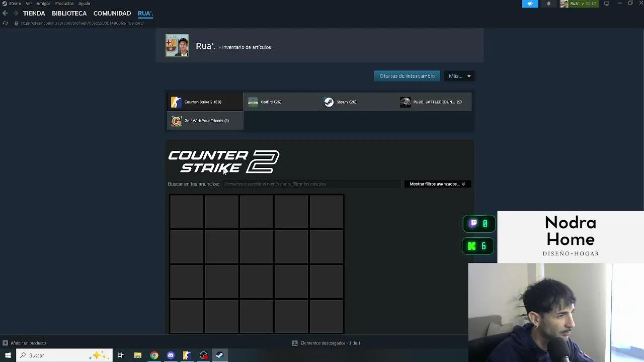Open the Steam menu in the menu bar

(x=15, y=4)
